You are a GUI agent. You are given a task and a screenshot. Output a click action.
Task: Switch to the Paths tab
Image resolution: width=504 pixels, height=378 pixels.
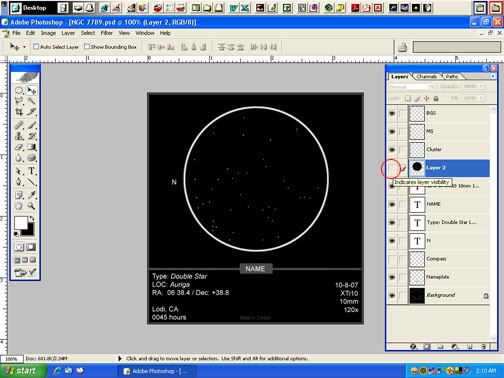click(452, 76)
